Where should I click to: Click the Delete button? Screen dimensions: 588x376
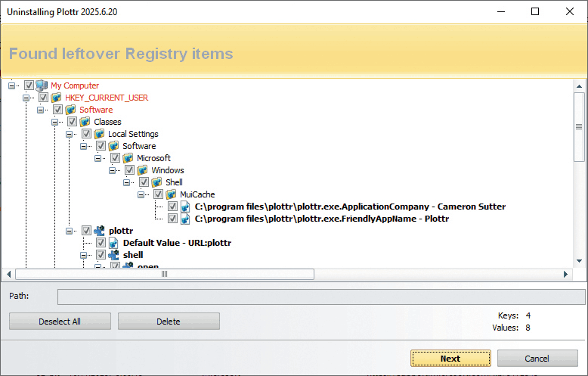click(169, 322)
